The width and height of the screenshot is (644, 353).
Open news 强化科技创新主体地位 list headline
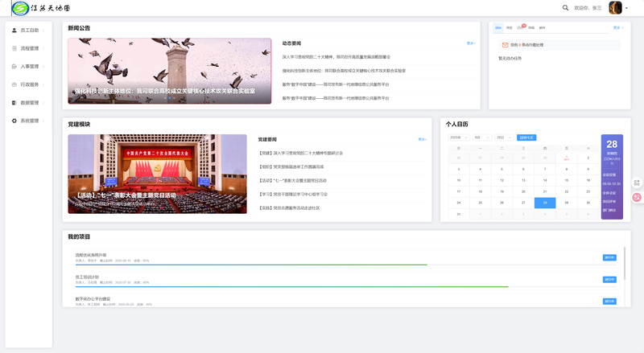pos(344,71)
